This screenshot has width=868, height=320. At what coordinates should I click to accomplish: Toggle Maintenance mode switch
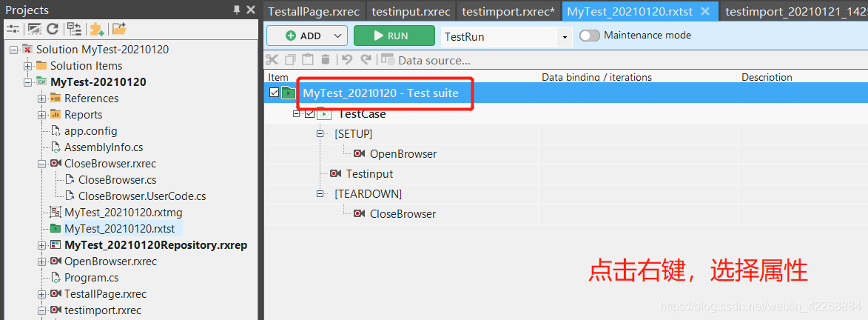(x=589, y=36)
